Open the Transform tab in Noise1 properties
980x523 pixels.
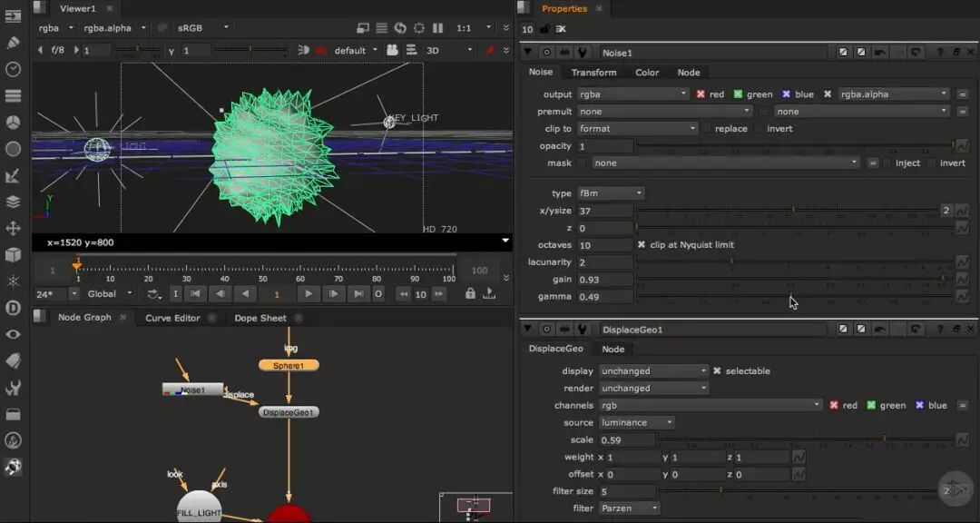(593, 73)
